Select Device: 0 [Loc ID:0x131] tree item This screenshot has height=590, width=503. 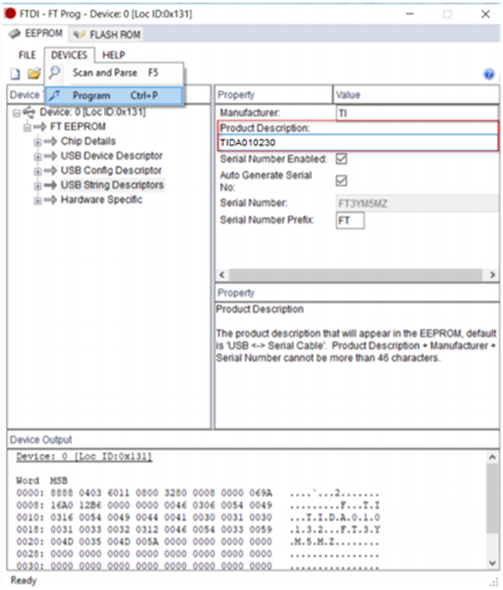[93, 112]
